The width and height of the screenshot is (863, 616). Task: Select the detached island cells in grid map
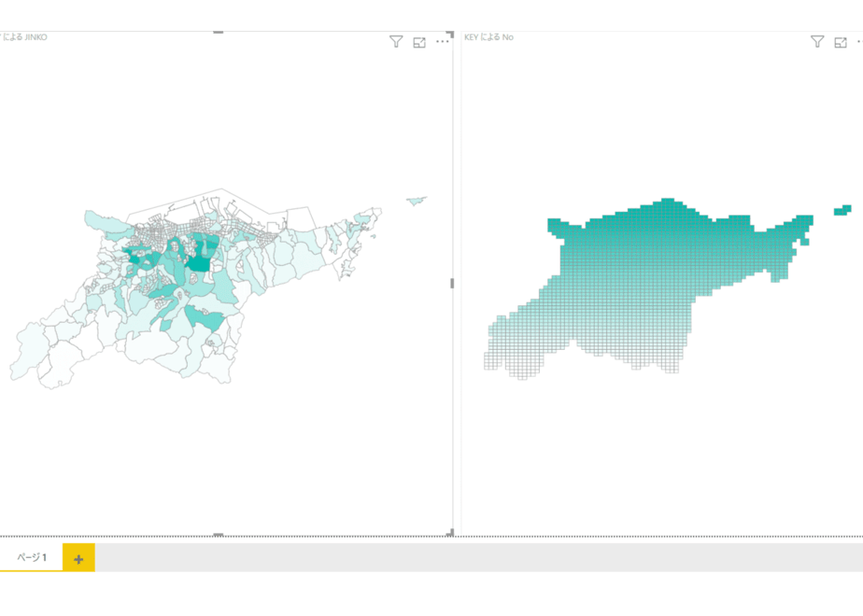click(x=842, y=210)
